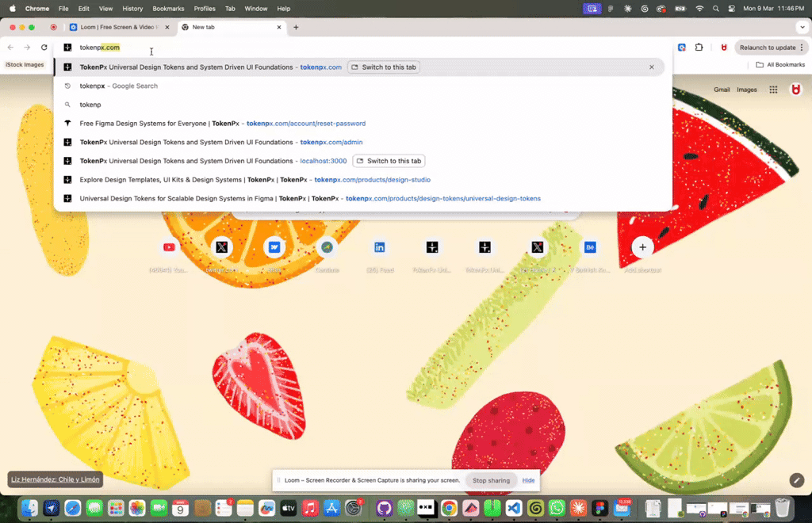
Task: Open the products/design-studio suggestion
Action: click(x=359, y=180)
